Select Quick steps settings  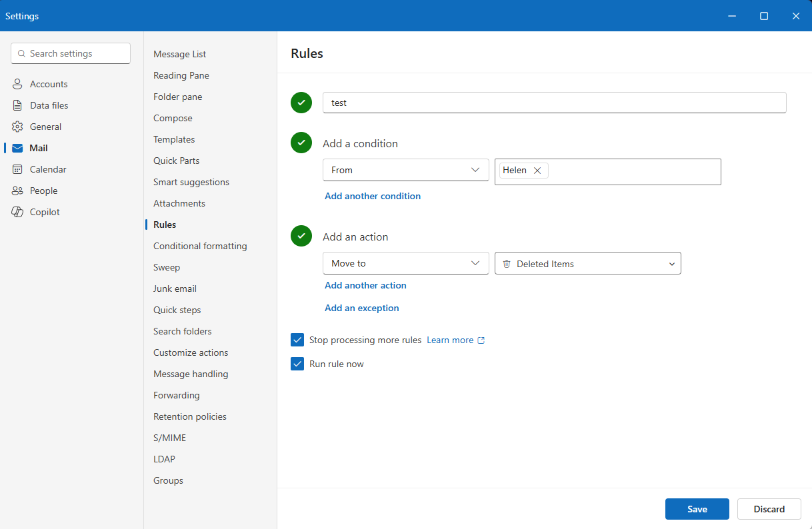click(x=177, y=310)
